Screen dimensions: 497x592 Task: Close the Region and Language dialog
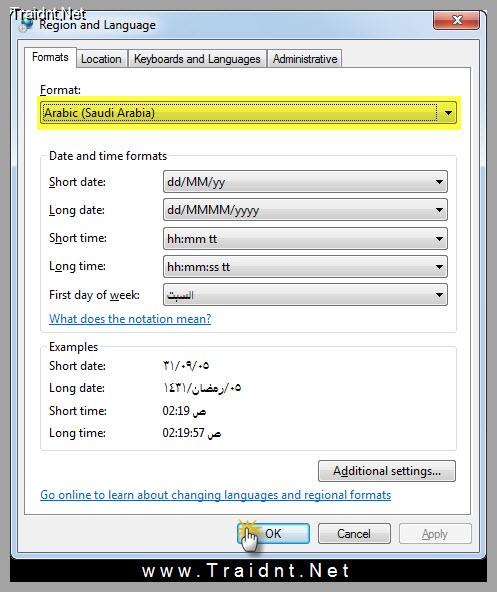(x=456, y=20)
